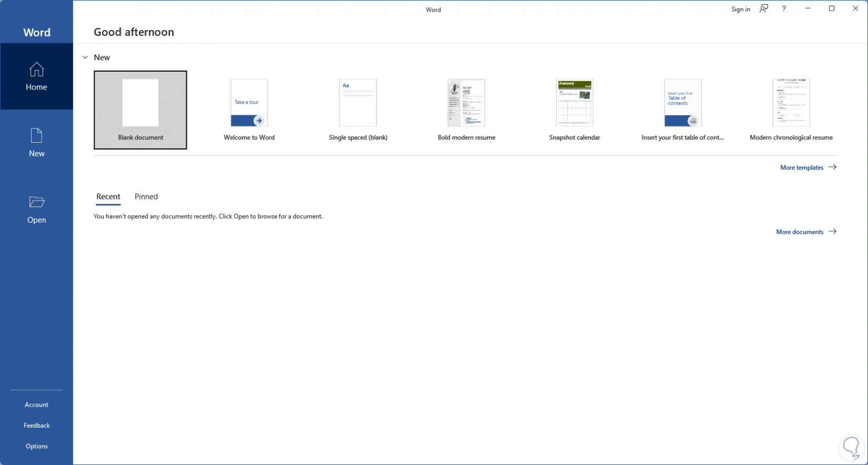The image size is (868, 465).
Task: Switch to the Pinned tab
Action: coord(146,196)
